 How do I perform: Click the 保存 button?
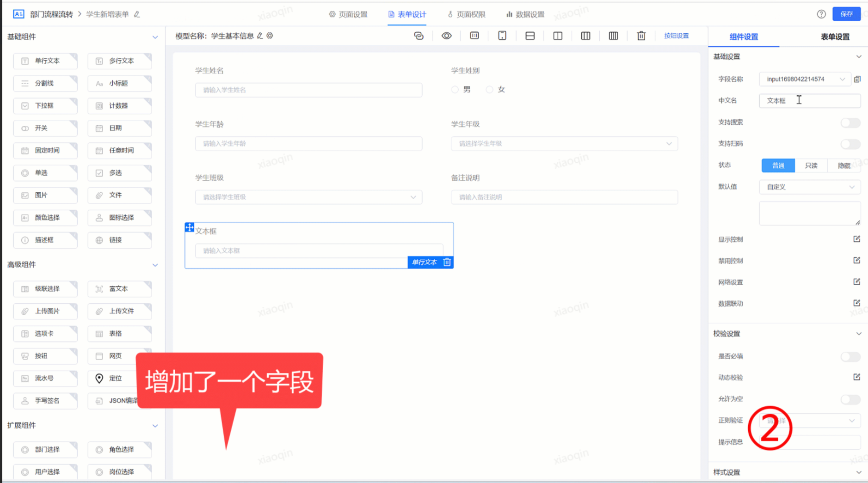[847, 14]
